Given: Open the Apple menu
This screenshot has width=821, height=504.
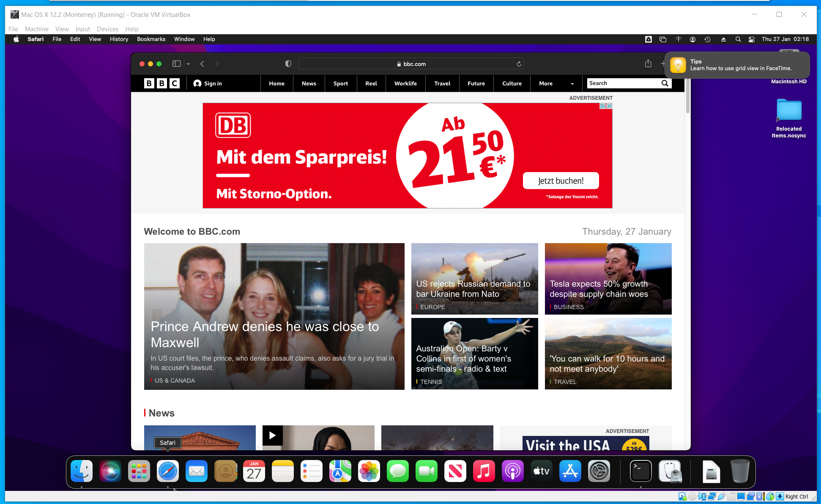Looking at the screenshot, I should (x=16, y=39).
